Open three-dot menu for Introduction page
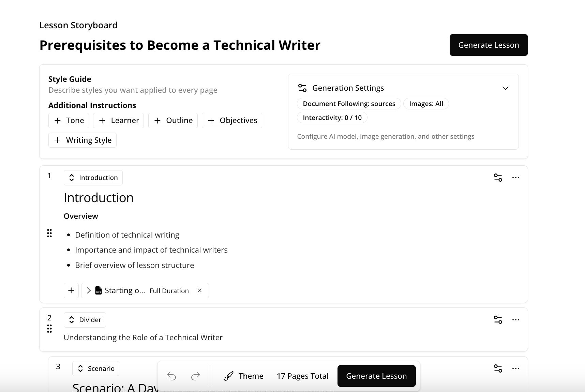Viewport: 585px width, 392px height. tap(515, 178)
